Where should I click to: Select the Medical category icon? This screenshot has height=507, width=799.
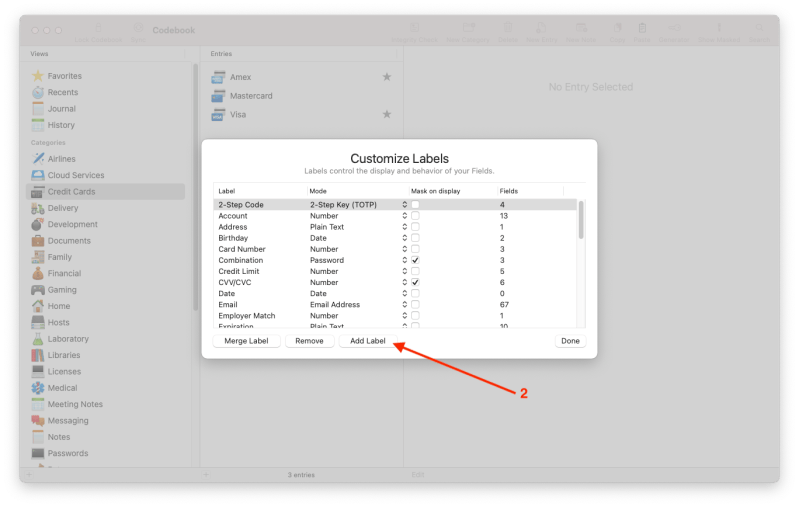coord(38,388)
